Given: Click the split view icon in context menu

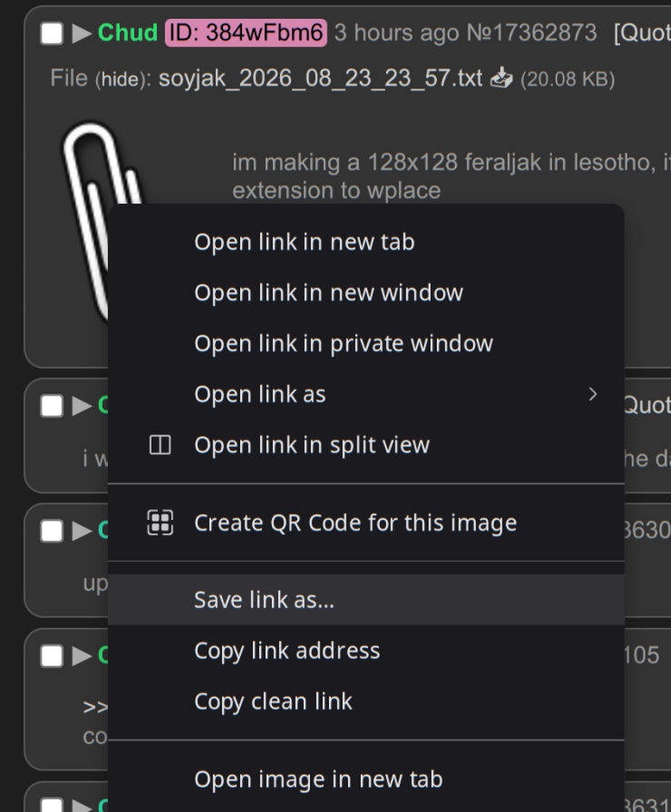Looking at the screenshot, I should click(x=160, y=445).
